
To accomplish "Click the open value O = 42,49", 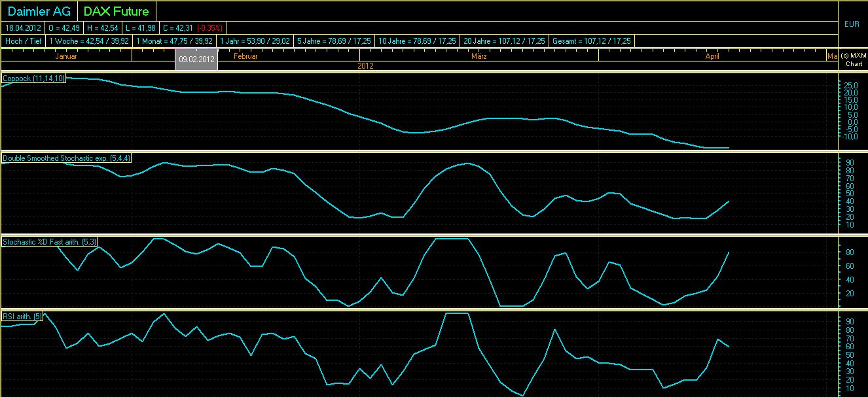I will tap(64, 27).
